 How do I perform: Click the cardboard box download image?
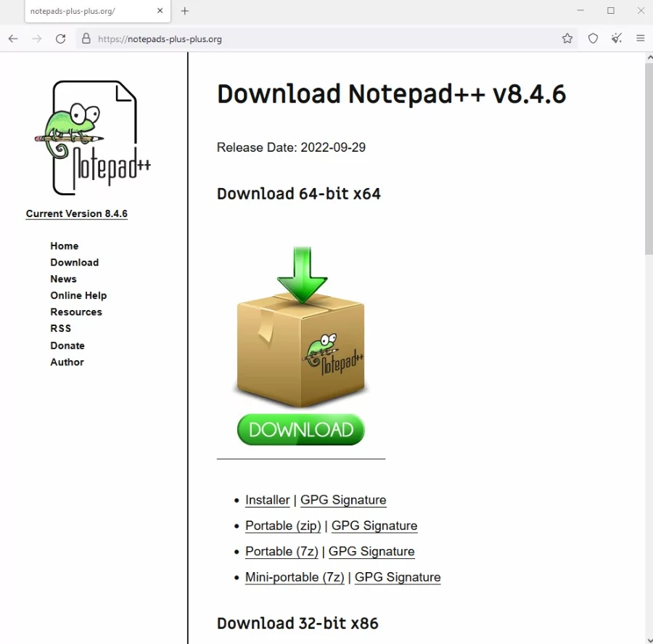click(300, 327)
